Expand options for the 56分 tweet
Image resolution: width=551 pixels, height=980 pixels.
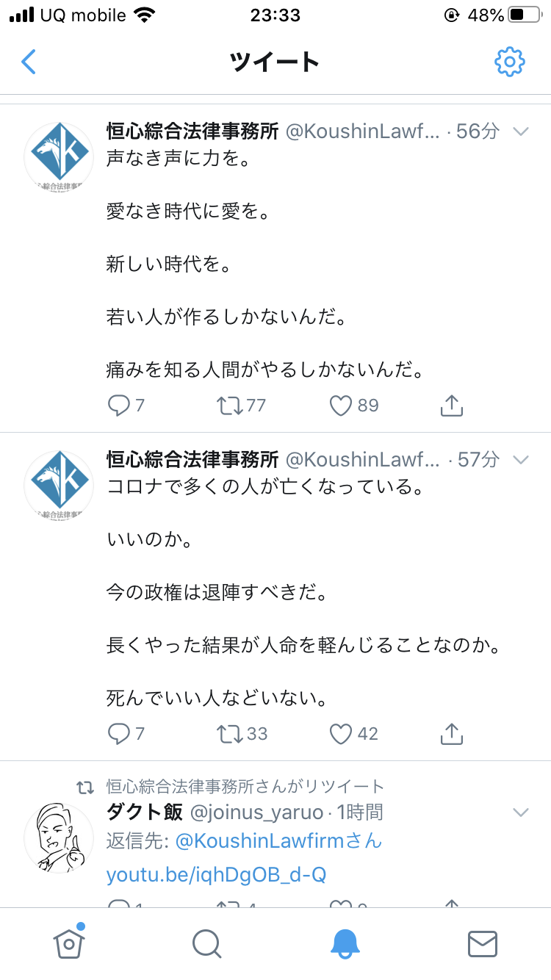pyautogui.click(x=520, y=132)
